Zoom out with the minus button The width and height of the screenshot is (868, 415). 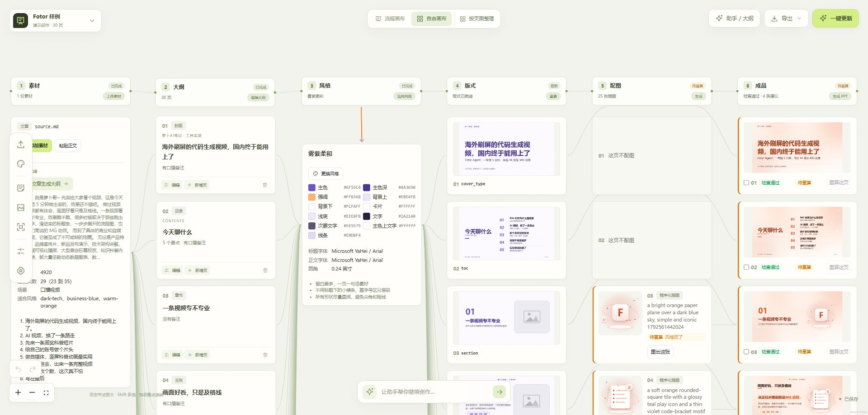point(32,392)
